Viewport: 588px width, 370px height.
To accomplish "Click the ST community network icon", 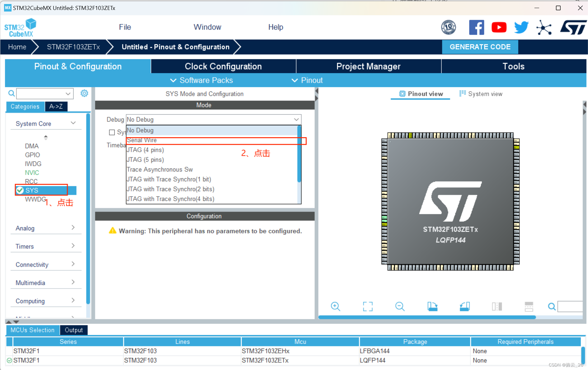I will pos(544,27).
